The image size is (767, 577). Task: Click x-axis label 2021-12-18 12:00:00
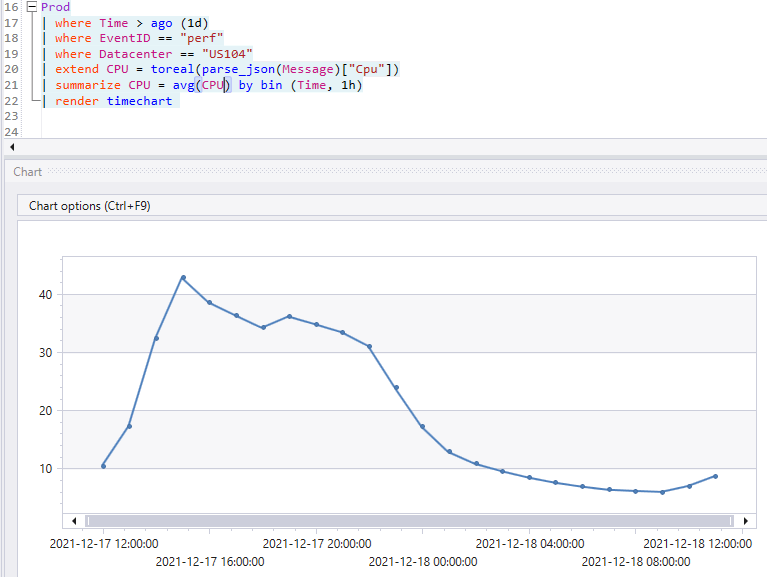(x=698, y=544)
